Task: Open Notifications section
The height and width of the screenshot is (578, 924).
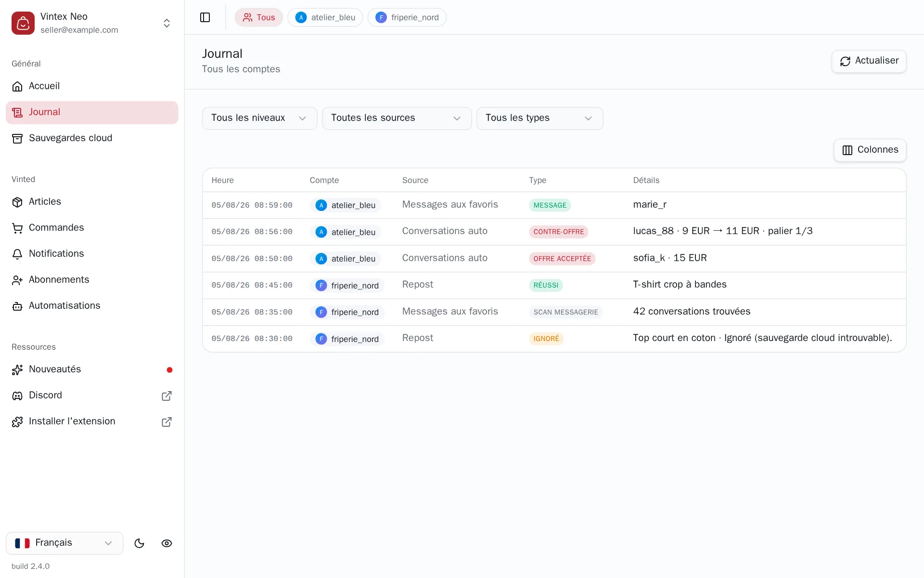Action: click(x=92, y=254)
